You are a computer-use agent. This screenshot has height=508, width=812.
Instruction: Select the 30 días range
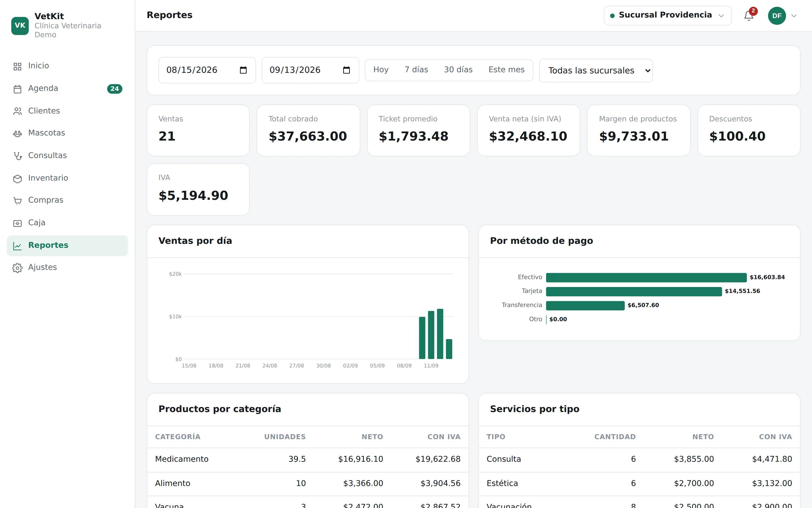458,69
